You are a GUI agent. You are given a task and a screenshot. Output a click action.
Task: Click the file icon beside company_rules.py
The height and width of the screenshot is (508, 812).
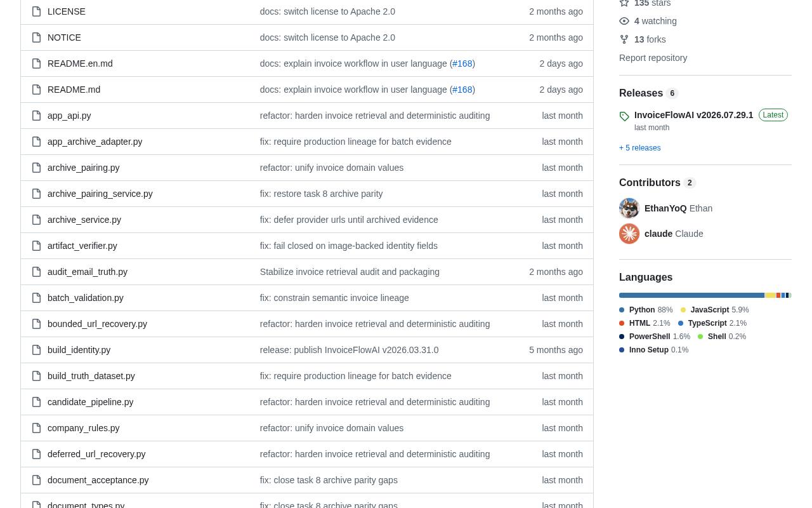tap(36, 428)
